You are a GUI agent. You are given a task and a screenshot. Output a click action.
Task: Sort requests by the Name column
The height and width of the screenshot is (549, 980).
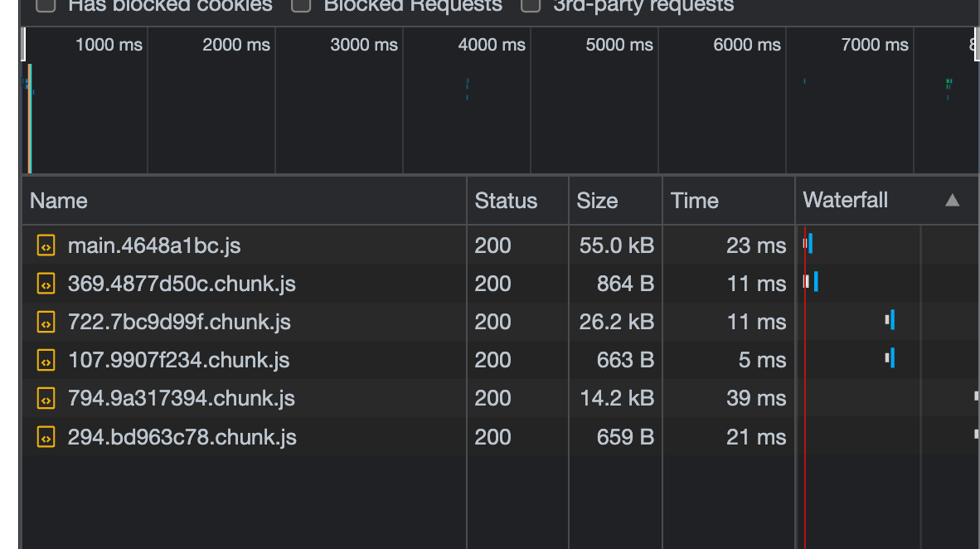click(x=245, y=201)
